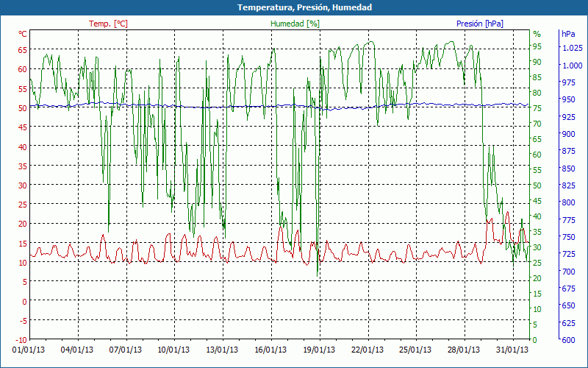Click the 1.025 value on the pressure axis

[573, 48]
